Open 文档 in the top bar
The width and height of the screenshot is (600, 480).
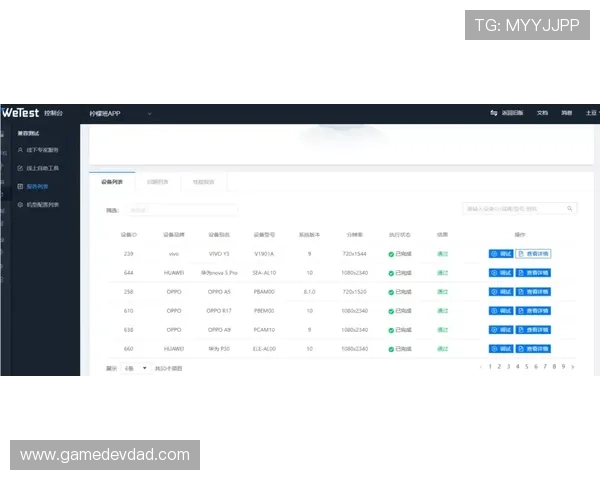(x=542, y=113)
